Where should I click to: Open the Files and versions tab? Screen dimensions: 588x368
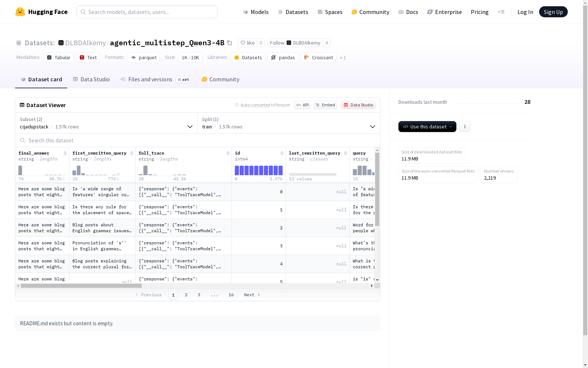tap(155, 79)
